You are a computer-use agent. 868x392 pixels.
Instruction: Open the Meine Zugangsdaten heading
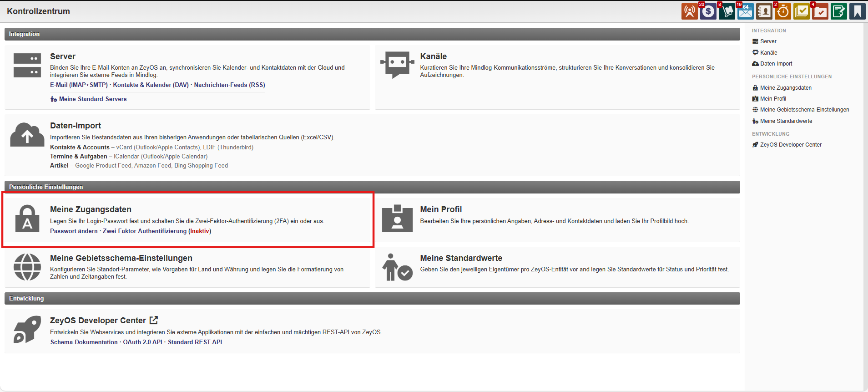click(91, 209)
